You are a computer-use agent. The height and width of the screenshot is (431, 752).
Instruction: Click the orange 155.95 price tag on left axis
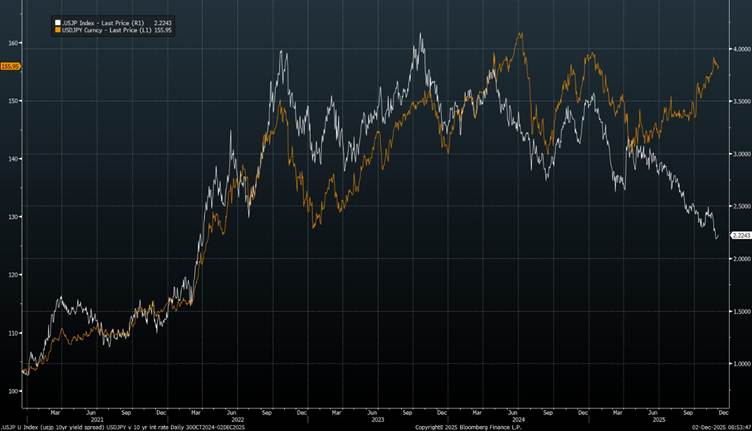click(x=10, y=67)
